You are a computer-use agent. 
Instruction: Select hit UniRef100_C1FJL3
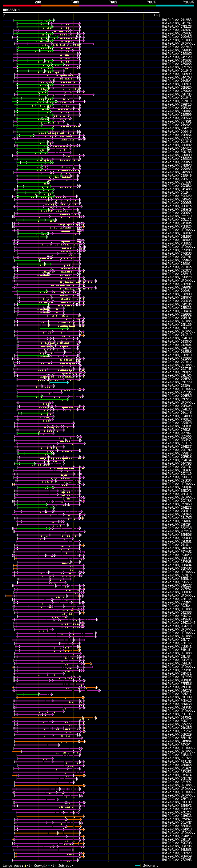coord(177,755)
